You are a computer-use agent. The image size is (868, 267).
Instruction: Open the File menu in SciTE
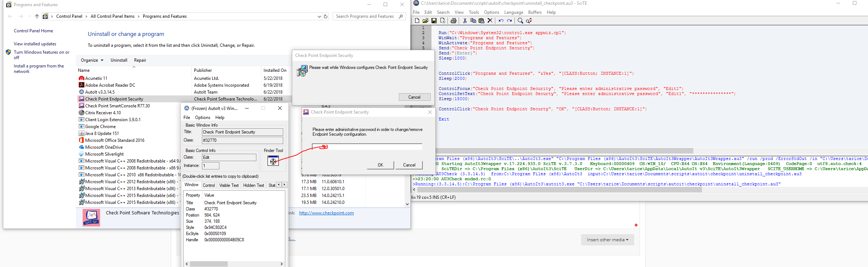pyautogui.click(x=416, y=12)
